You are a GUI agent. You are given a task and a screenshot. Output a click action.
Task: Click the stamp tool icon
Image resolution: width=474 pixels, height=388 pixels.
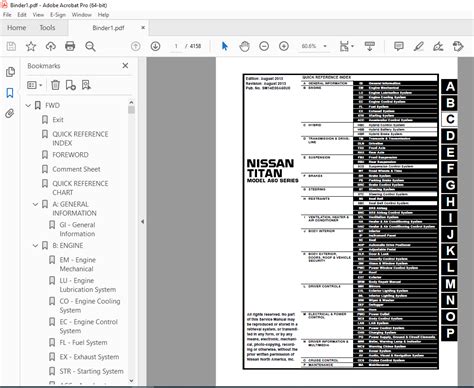(458, 46)
